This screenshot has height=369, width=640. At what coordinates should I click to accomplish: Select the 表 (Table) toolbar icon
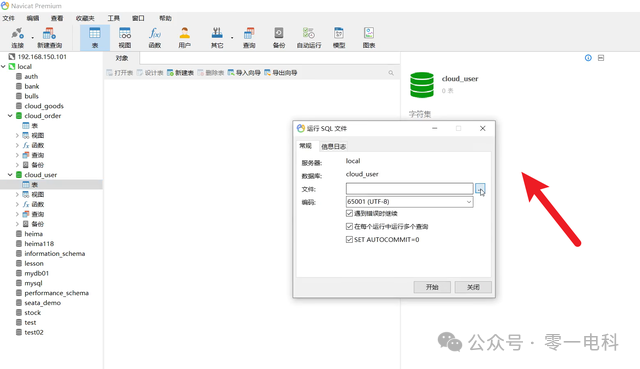[x=95, y=38]
